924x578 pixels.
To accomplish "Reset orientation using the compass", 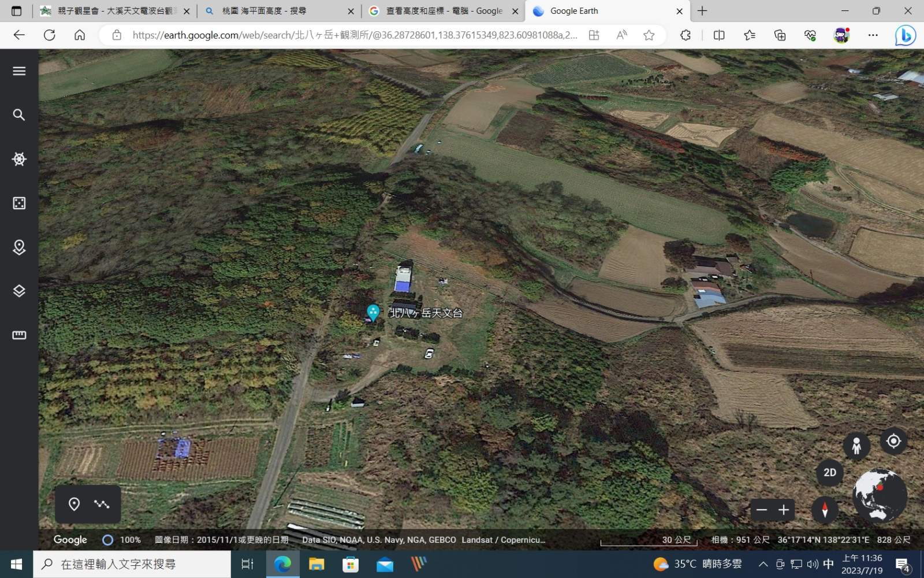I will pyautogui.click(x=825, y=510).
